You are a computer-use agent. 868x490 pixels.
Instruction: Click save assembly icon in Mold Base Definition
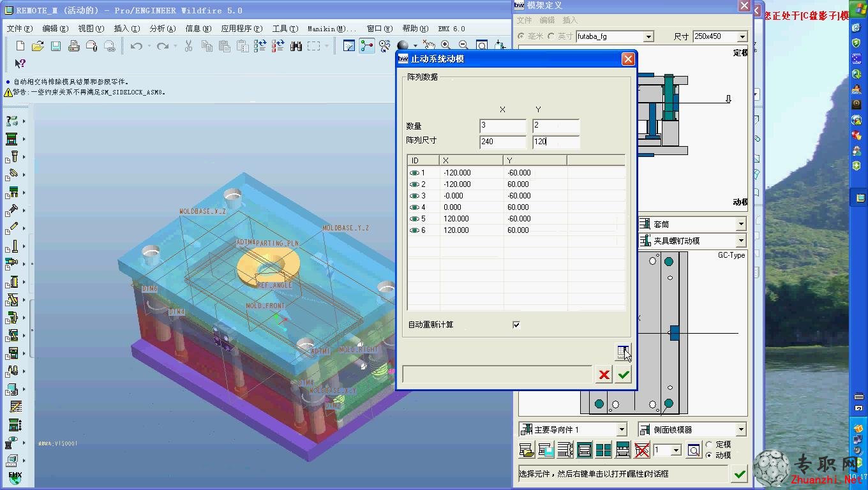tap(546, 450)
